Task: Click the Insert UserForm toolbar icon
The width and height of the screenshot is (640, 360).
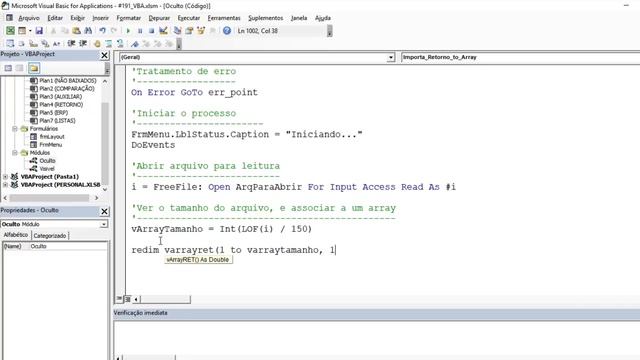Action: 22,31
